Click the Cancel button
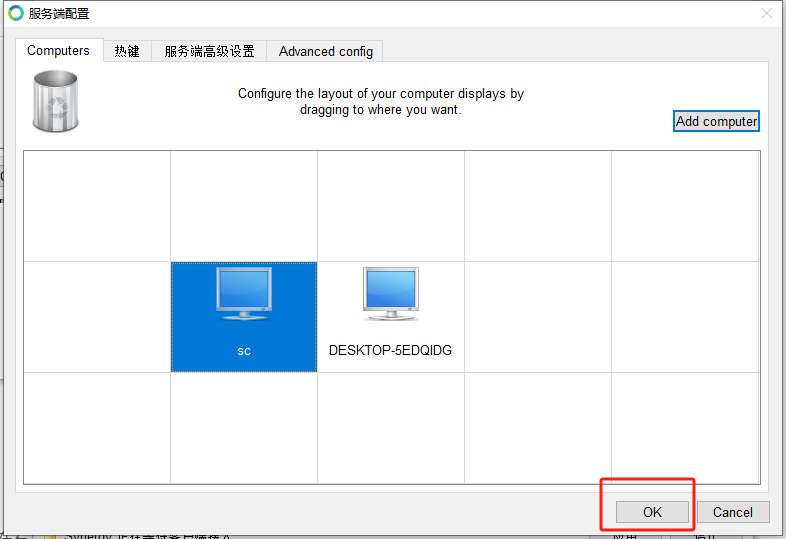 pyautogui.click(x=732, y=512)
